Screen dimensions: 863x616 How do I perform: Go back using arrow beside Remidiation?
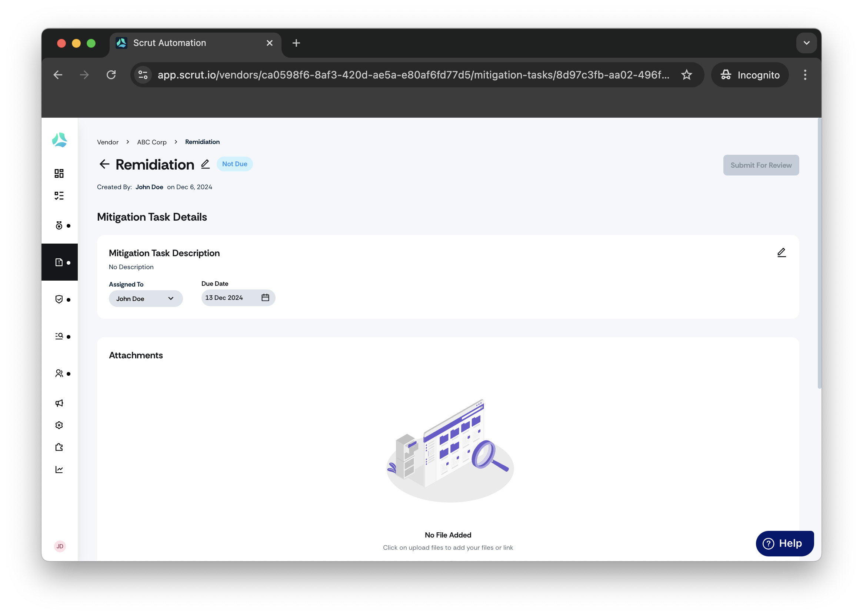click(x=104, y=164)
